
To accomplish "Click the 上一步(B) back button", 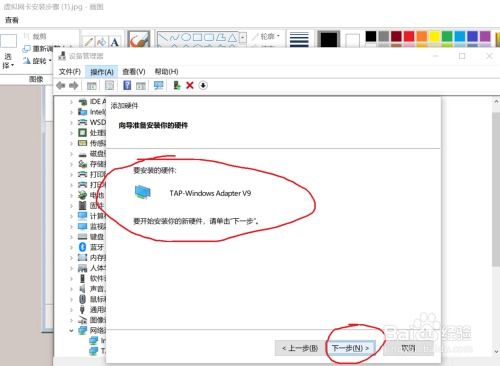I will pyautogui.click(x=299, y=348).
